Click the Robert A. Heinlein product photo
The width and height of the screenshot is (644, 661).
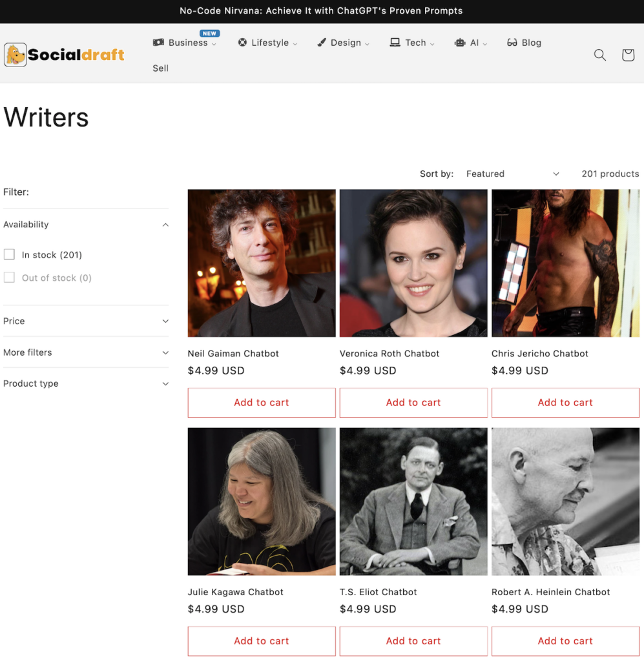pyautogui.click(x=565, y=502)
